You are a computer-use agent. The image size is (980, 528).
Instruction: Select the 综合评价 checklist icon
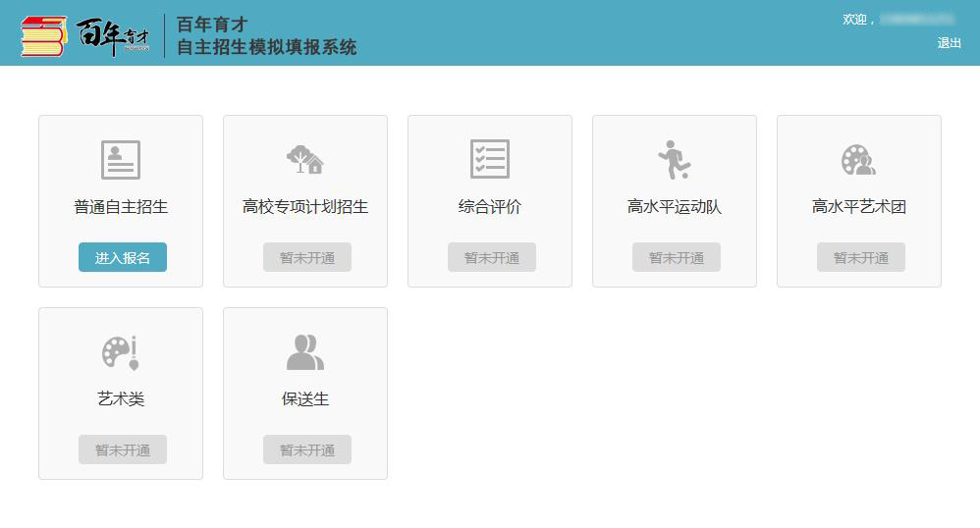pyautogui.click(x=489, y=159)
